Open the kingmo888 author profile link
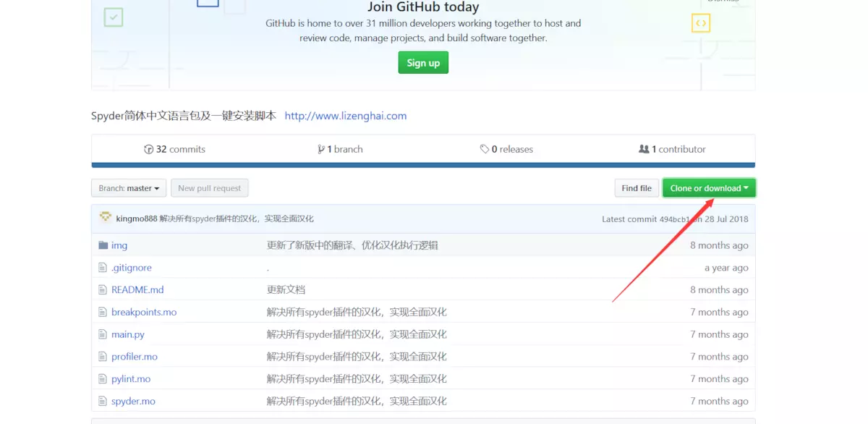The image size is (868, 424). pos(137,219)
